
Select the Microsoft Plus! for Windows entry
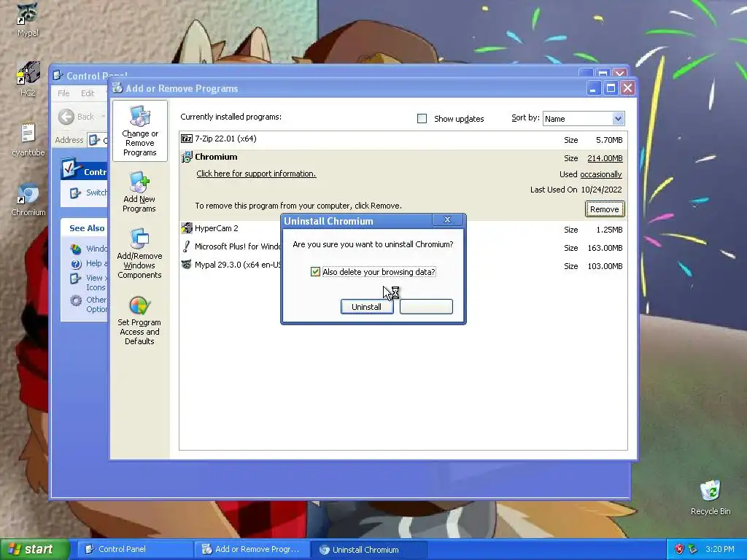point(403,247)
